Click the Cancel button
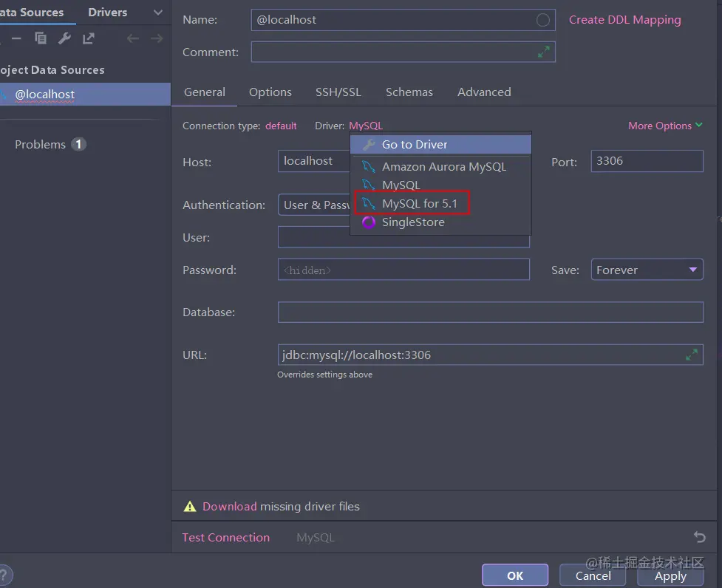Image resolution: width=722 pixels, height=588 pixels. click(x=593, y=575)
